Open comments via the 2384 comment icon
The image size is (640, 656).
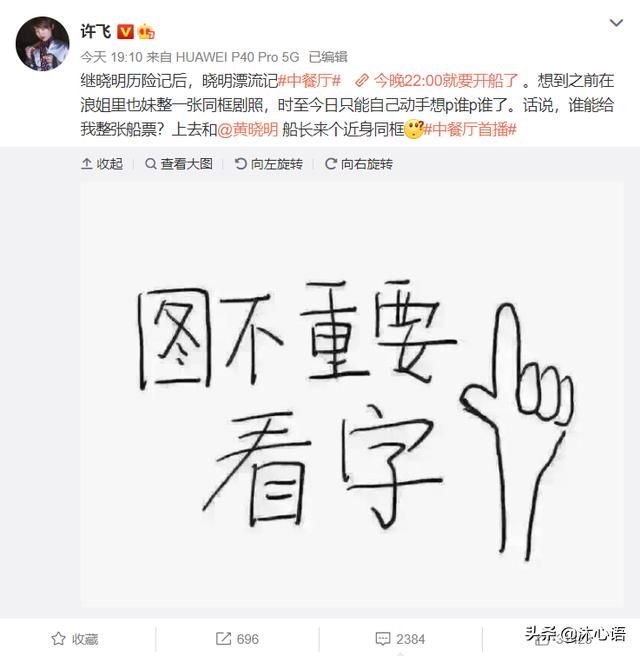(x=400, y=639)
